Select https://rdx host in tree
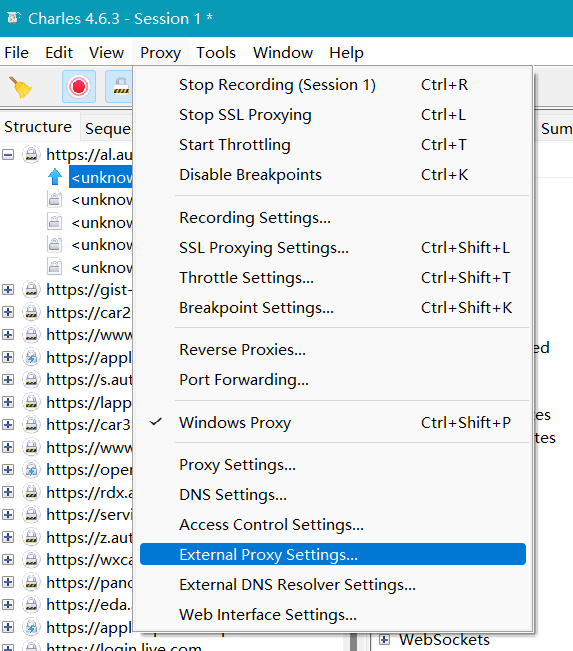573x651 pixels. [89, 492]
